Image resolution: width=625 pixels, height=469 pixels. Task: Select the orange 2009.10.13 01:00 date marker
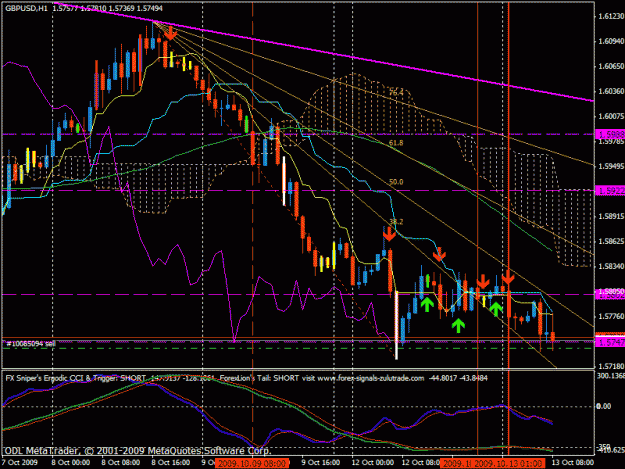click(x=508, y=463)
